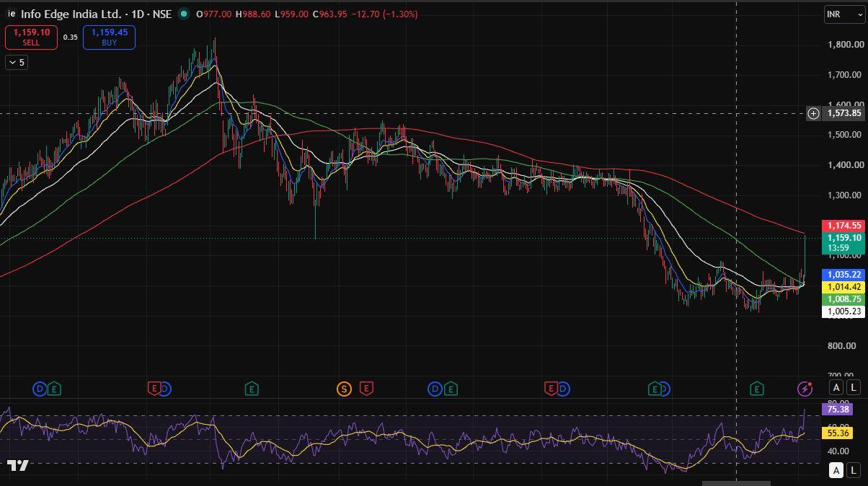
Task: Click the 1,400.00 price scale label
Action: click(x=846, y=165)
